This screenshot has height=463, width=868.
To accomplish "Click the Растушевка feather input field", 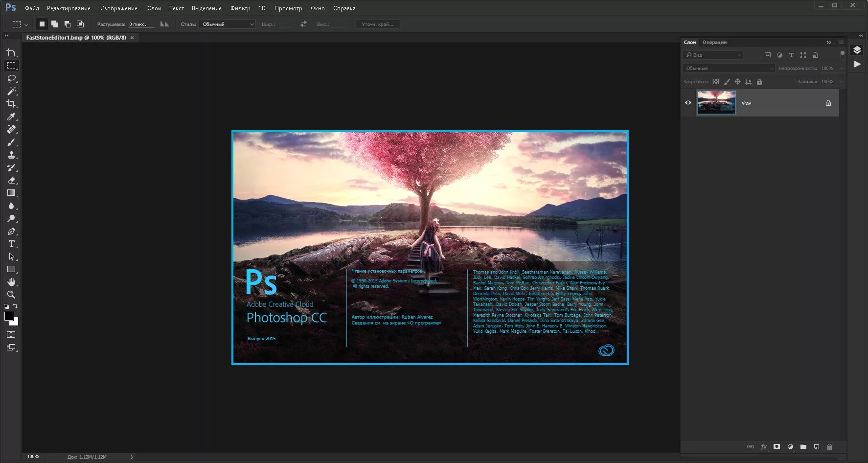I will pos(141,24).
